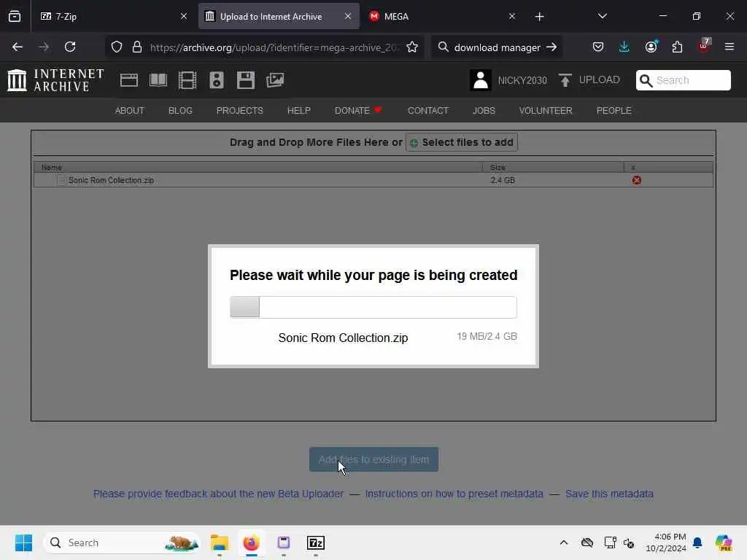Reload the current page
The width and height of the screenshot is (747, 560).
(x=70, y=47)
